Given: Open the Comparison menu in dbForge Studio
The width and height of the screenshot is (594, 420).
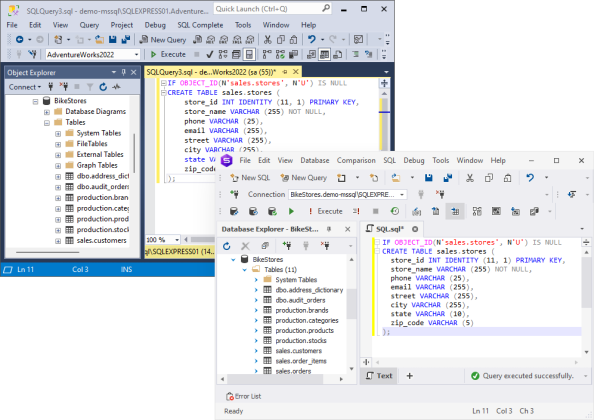Looking at the screenshot, I should [356, 160].
